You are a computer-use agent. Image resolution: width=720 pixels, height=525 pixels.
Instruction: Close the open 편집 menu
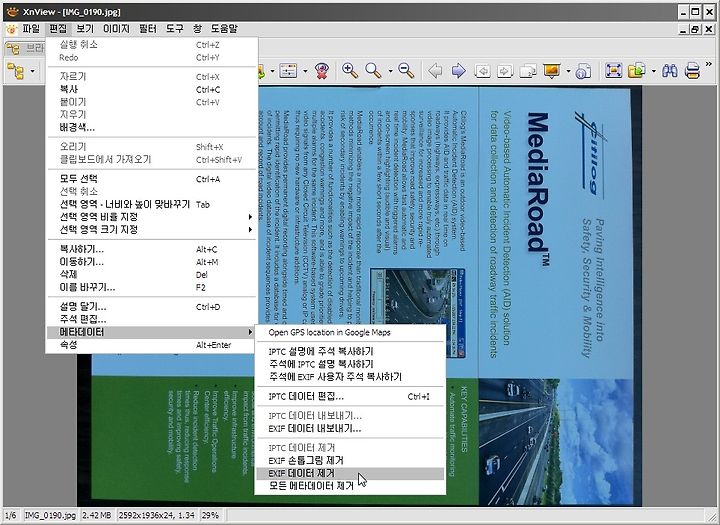point(58,29)
